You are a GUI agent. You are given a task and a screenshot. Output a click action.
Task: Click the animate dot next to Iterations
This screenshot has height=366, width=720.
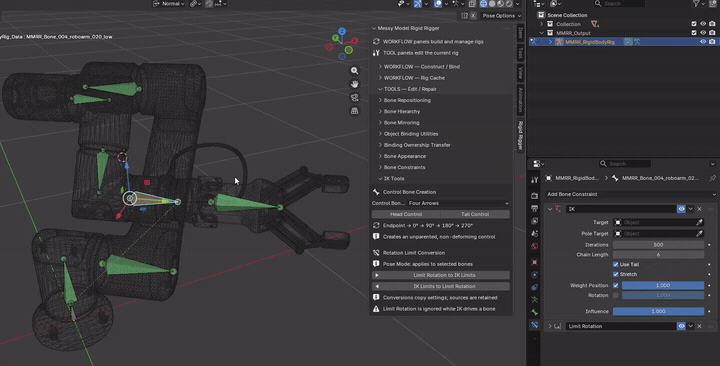[709, 245]
